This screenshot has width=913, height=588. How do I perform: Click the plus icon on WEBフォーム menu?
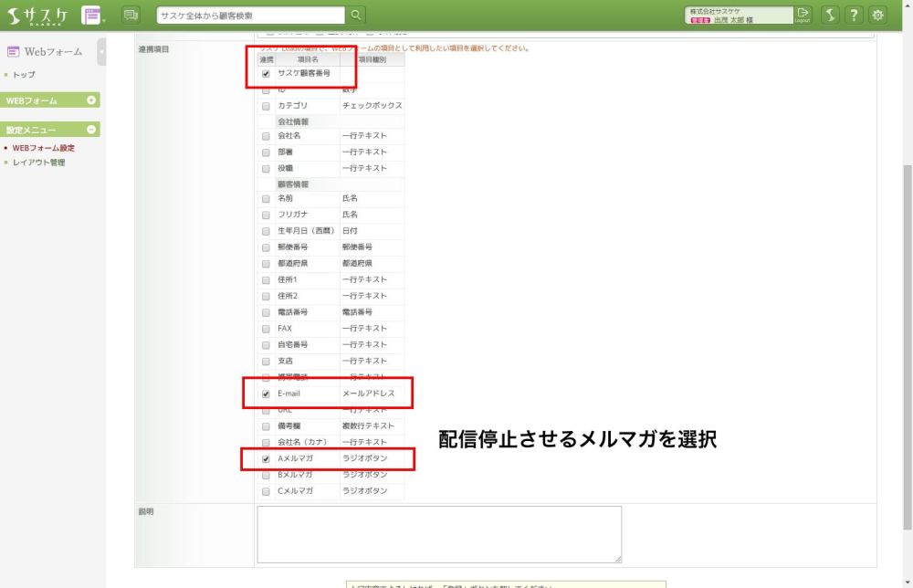coord(91,100)
